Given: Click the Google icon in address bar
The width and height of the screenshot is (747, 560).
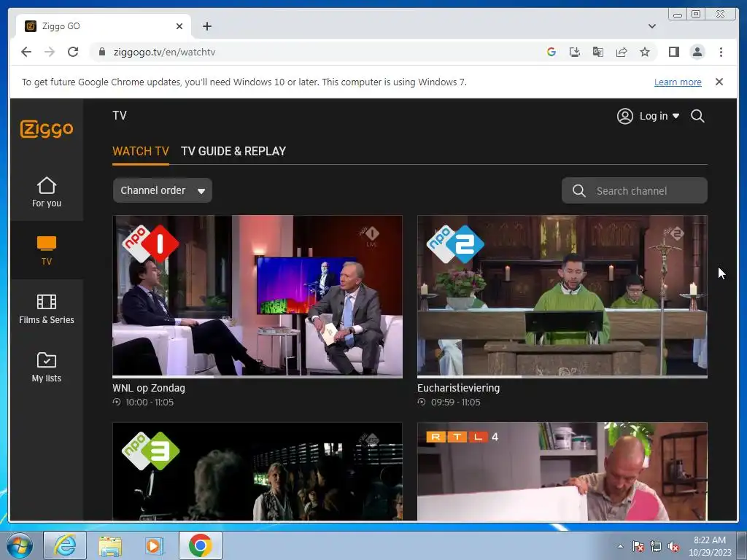Looking at the screenshot, I should (x=551, y=52).
